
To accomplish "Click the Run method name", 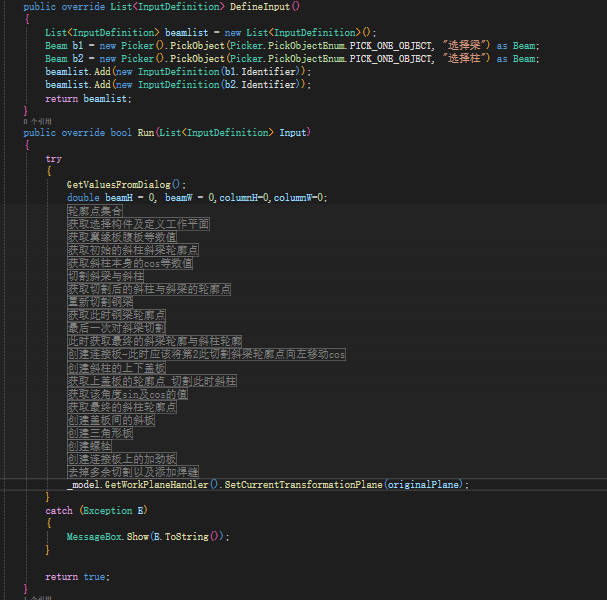I will (x=146, y=132).
